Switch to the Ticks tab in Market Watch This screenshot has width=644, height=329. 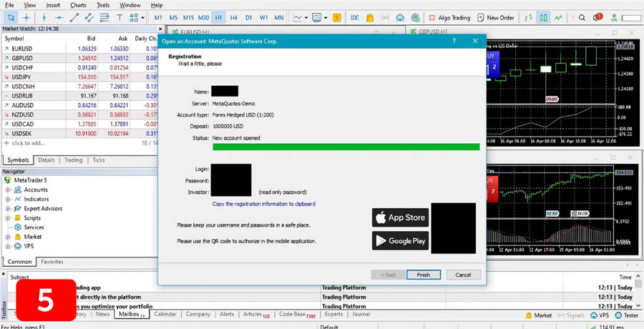98,160
